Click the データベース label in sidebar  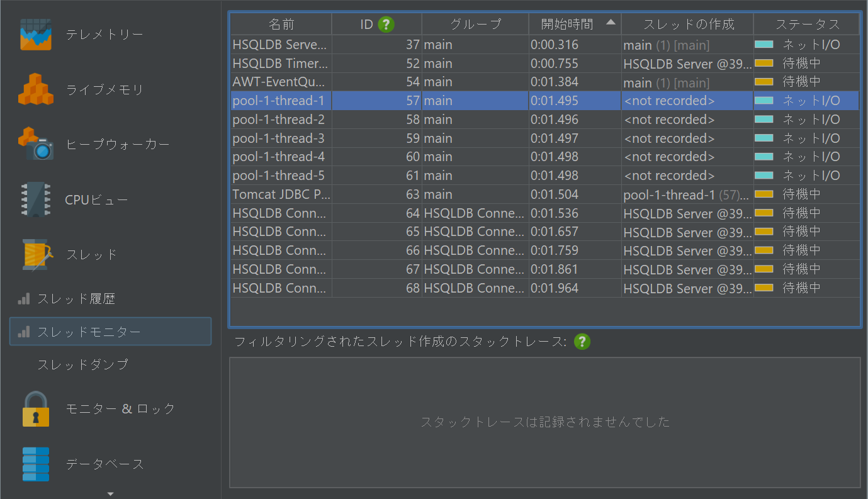pos(105,464)
